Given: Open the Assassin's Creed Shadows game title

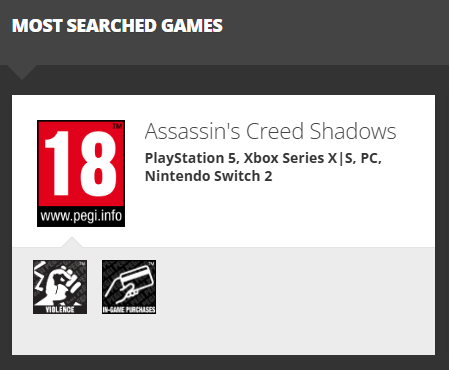Looking at the screenshot, I should pos(271,131).
